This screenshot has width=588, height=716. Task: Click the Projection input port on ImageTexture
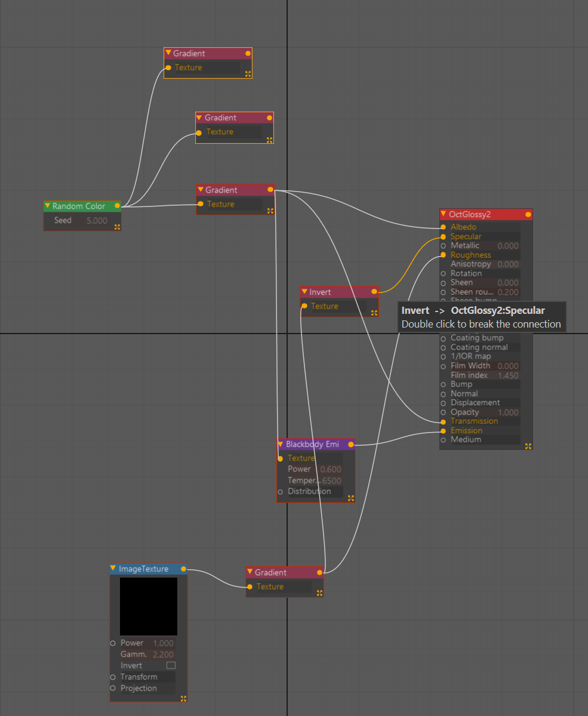pos(113,689)
